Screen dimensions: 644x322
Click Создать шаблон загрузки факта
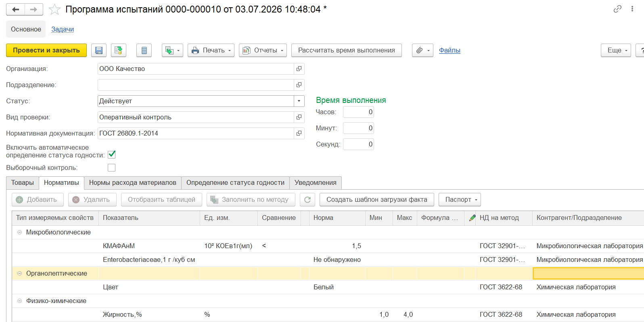377,200
